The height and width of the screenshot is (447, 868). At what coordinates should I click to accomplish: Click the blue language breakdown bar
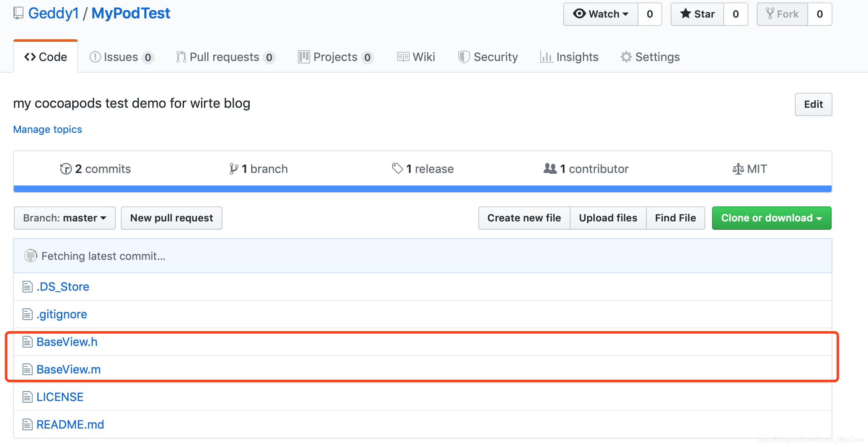coord(423,189)
